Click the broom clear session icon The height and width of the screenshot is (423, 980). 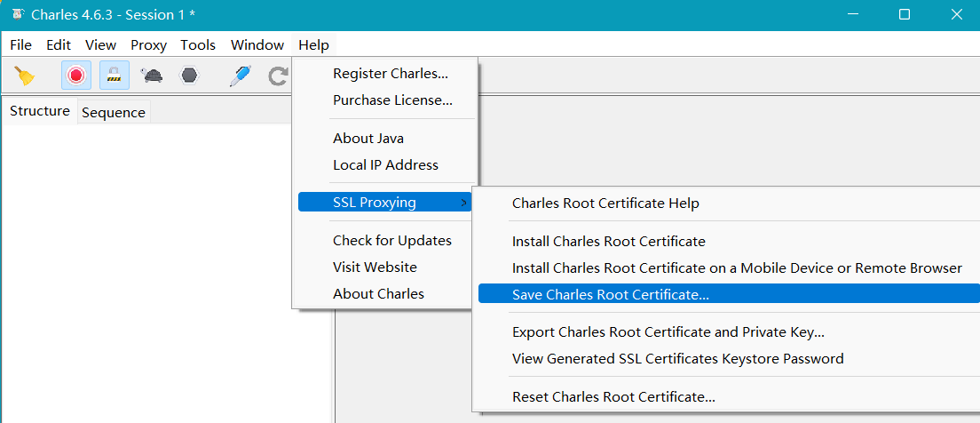(25, 76)
